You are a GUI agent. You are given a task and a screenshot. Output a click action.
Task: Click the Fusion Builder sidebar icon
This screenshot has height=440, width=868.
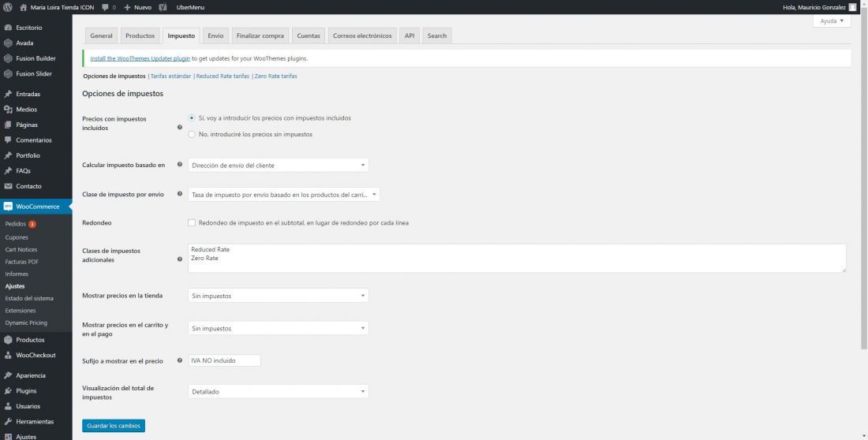pos(8,58)
